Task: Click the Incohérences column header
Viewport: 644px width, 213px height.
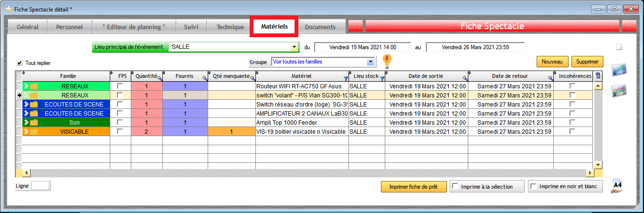Action: click(573, 76)
